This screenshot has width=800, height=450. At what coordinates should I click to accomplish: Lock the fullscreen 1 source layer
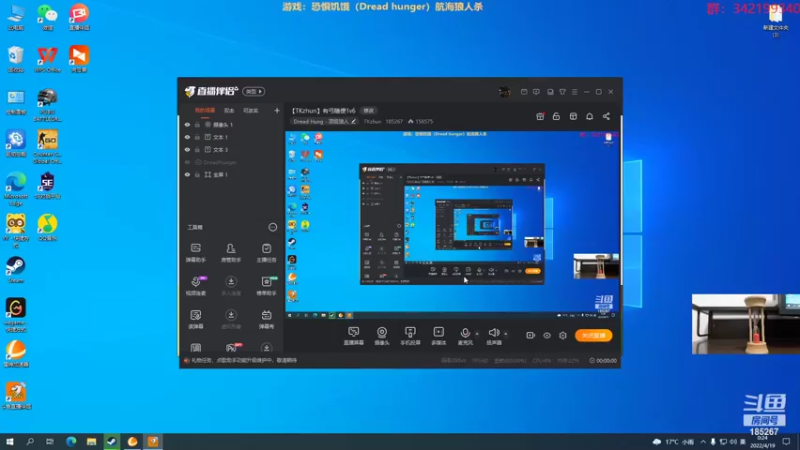[197, 174]
